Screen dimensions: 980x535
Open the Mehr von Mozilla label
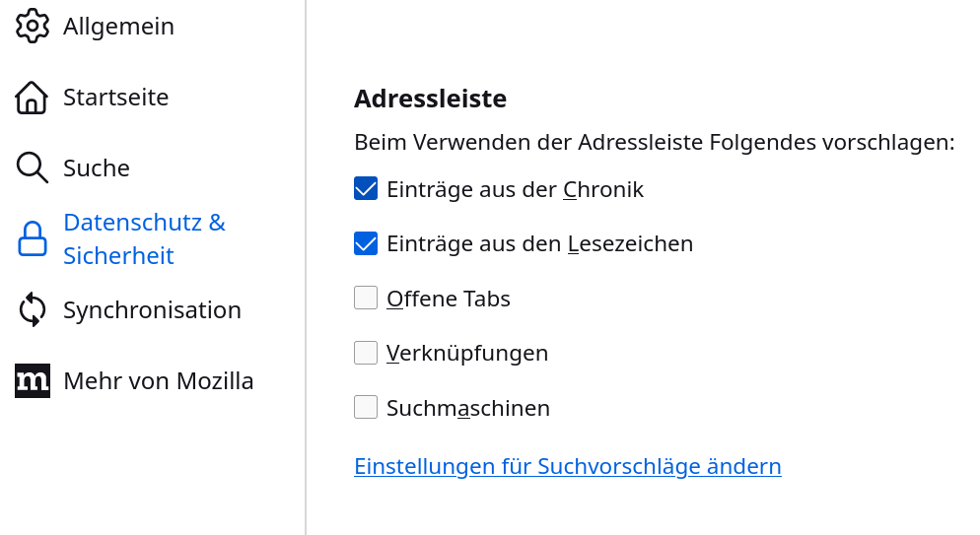[158, 381]
